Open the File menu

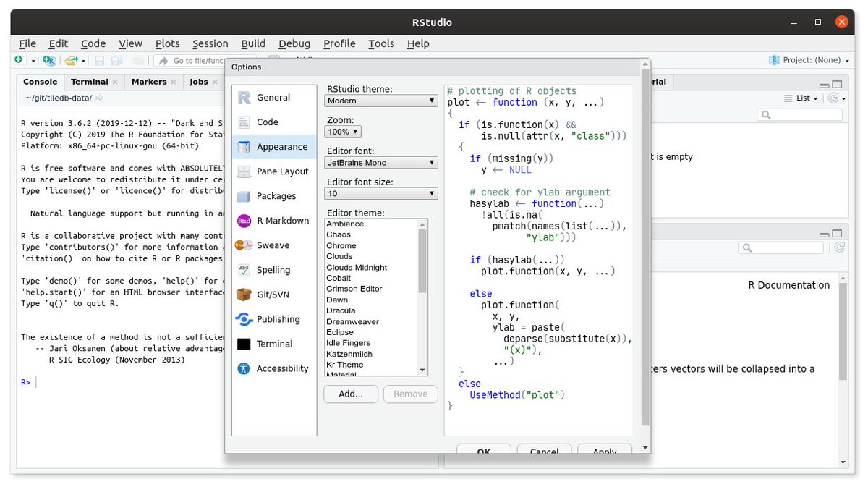pos(27,43)
